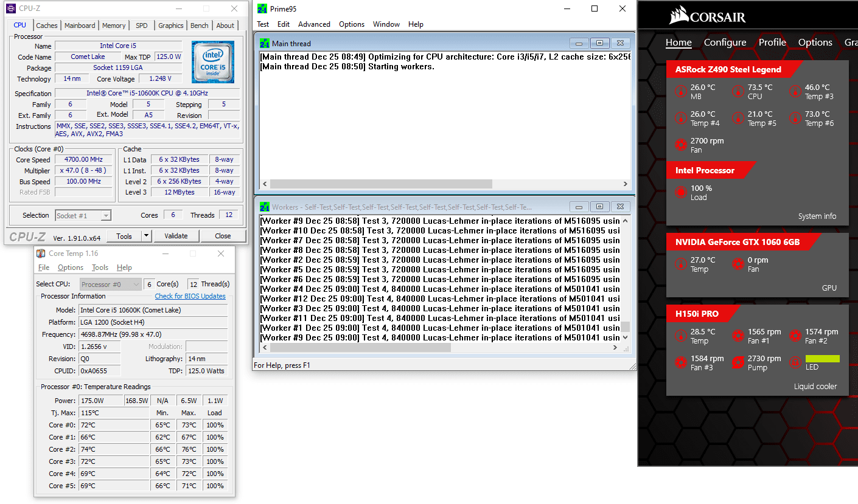Click the Prime95 title bar icon

click(x=262, y=9)
